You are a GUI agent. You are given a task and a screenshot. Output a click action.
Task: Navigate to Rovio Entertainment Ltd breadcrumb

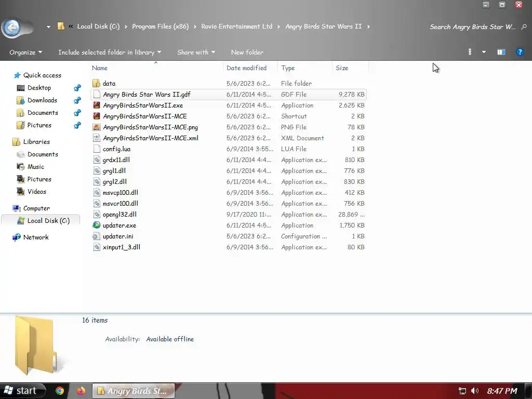point(236,26)
